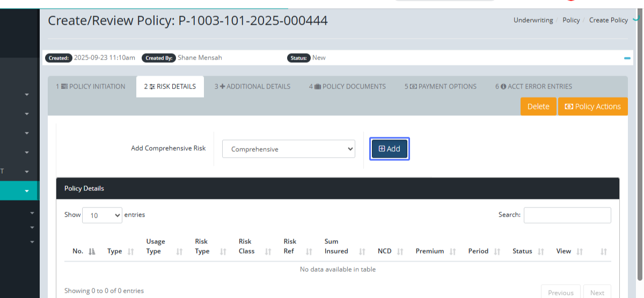Image resolution: width=644 pixels, height=298 pixels.
Task: Open Payment Options tab
Action: coord(441,86)
